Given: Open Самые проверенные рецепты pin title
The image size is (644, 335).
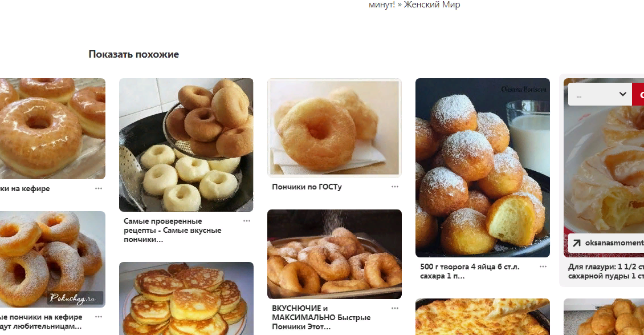Looking at the screenshot, I should coord(173,230).
